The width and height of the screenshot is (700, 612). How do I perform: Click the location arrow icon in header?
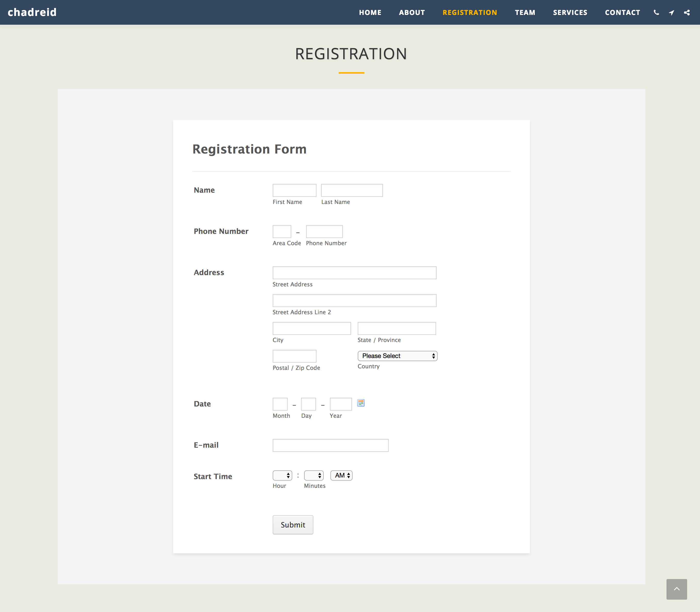point(671,13)
